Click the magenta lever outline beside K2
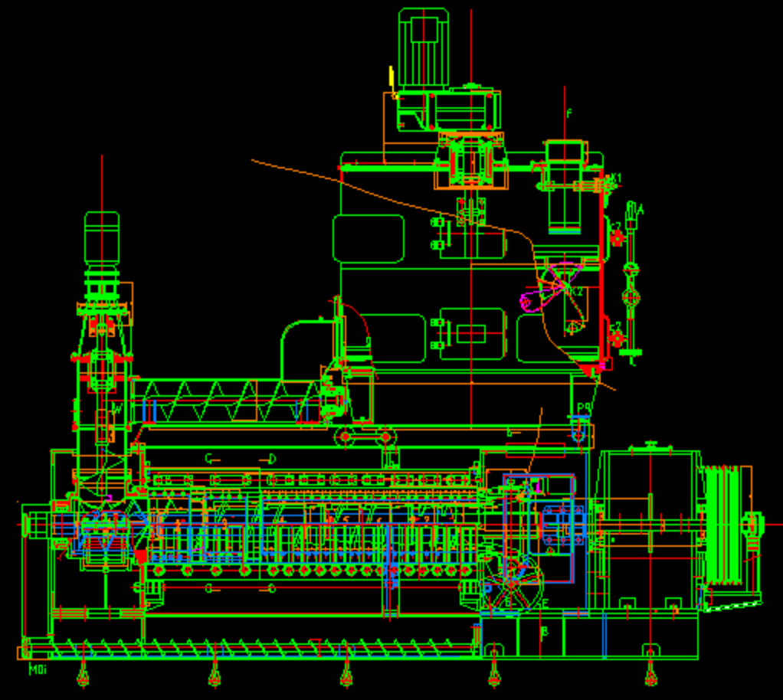Screen dimensions: 783x700 [x=527, y=301]
